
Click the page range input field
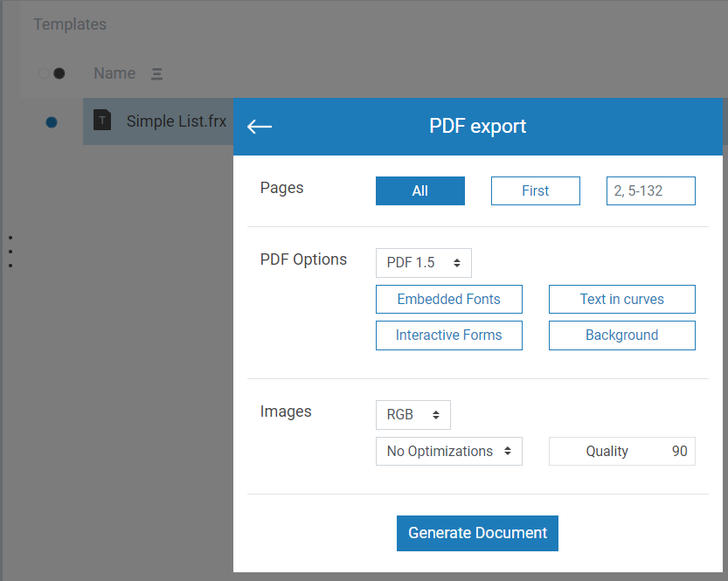pyautogui.click(x=650, y=191)
